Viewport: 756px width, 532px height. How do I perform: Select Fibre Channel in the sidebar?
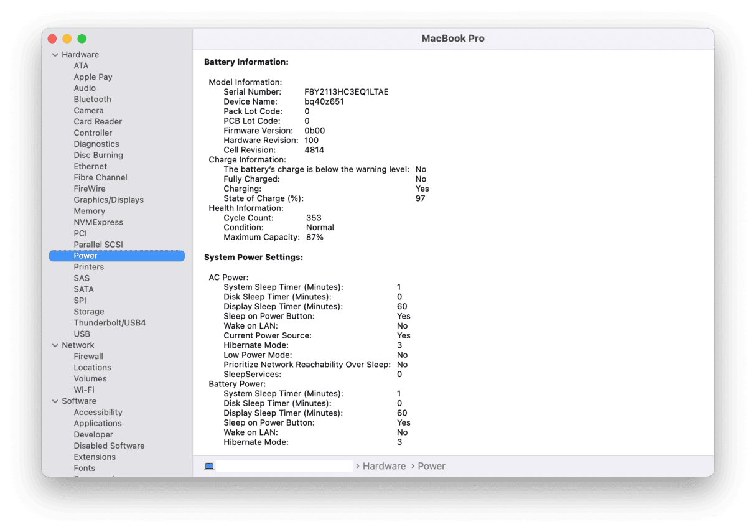(x=101, y=178)
